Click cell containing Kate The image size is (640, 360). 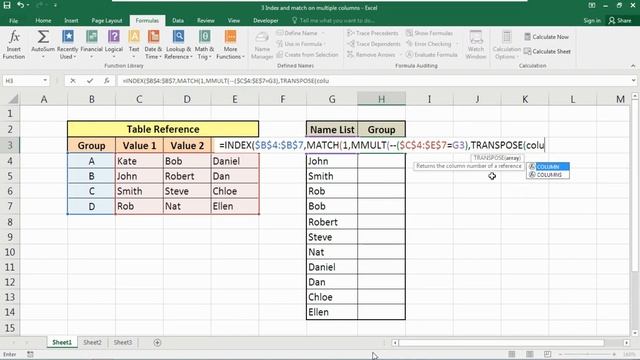(139, 161)
